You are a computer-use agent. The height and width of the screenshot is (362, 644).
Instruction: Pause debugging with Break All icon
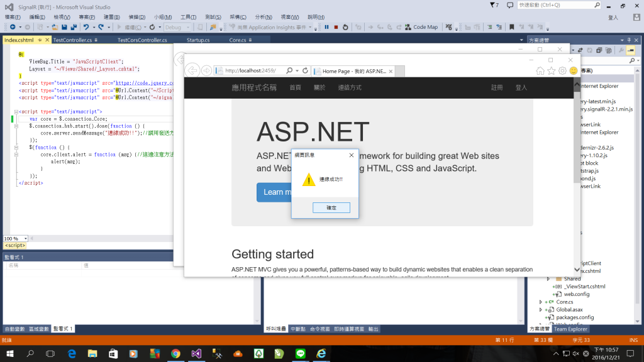click(x=326, y=27)
